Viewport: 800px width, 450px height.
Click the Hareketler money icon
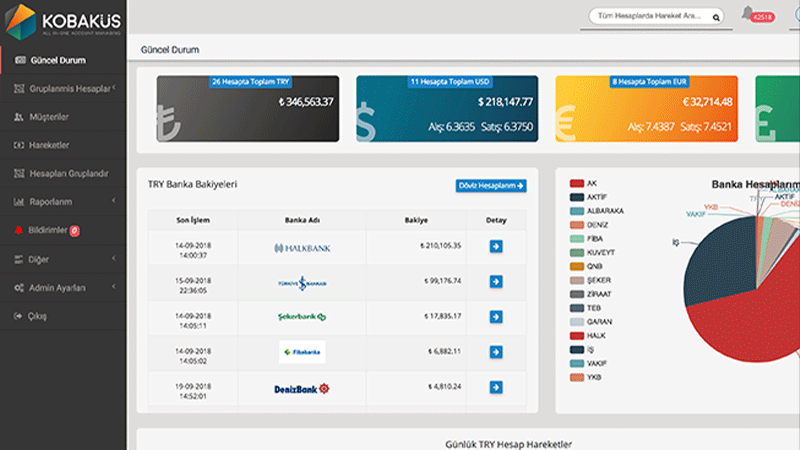(x=19, y=145)
